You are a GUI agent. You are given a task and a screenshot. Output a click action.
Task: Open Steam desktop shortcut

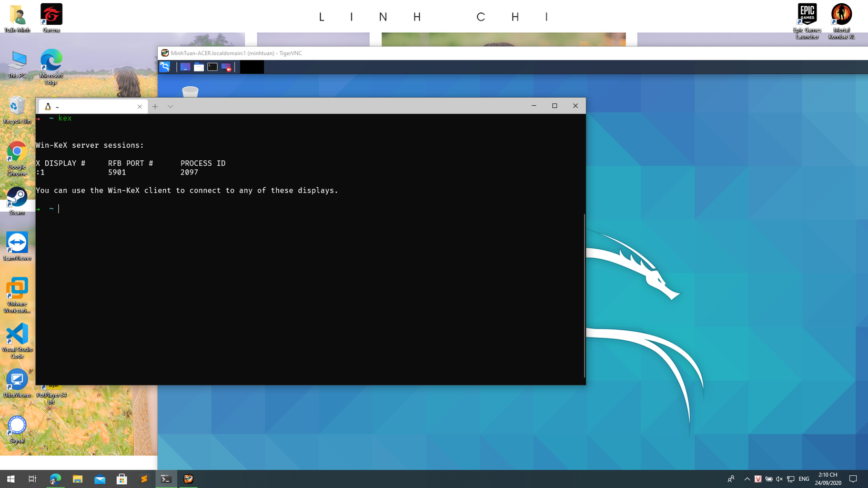coord(17,201)
